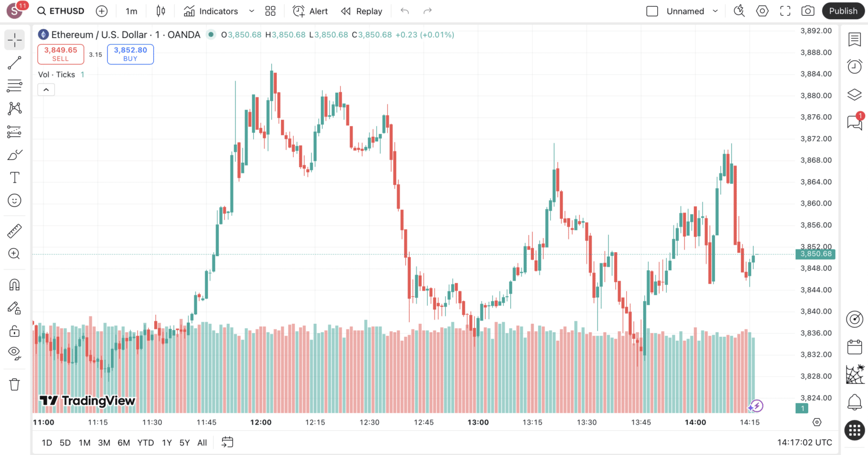
Task: Click the Publish button
Action: pos(843,11)
